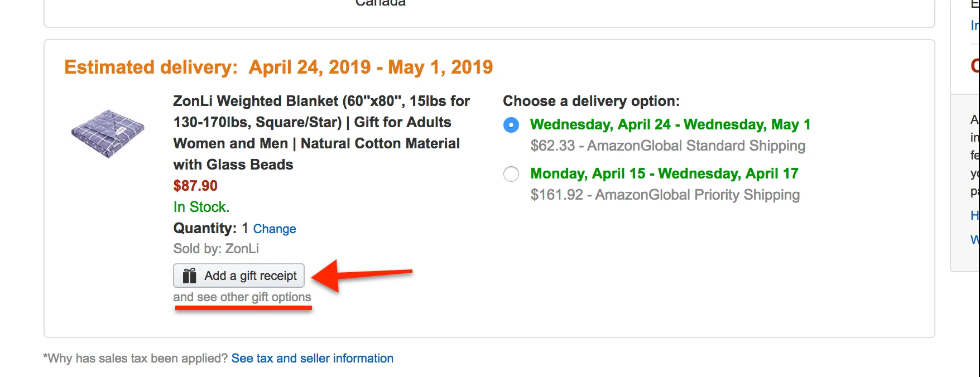
Task: Click the Add a gift receipt button
Action: point(239,275)
